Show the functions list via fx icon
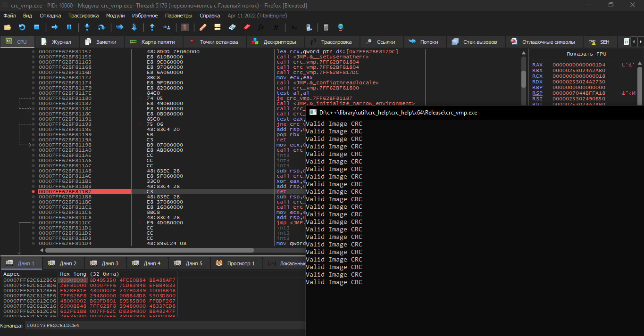 [261, 27]
